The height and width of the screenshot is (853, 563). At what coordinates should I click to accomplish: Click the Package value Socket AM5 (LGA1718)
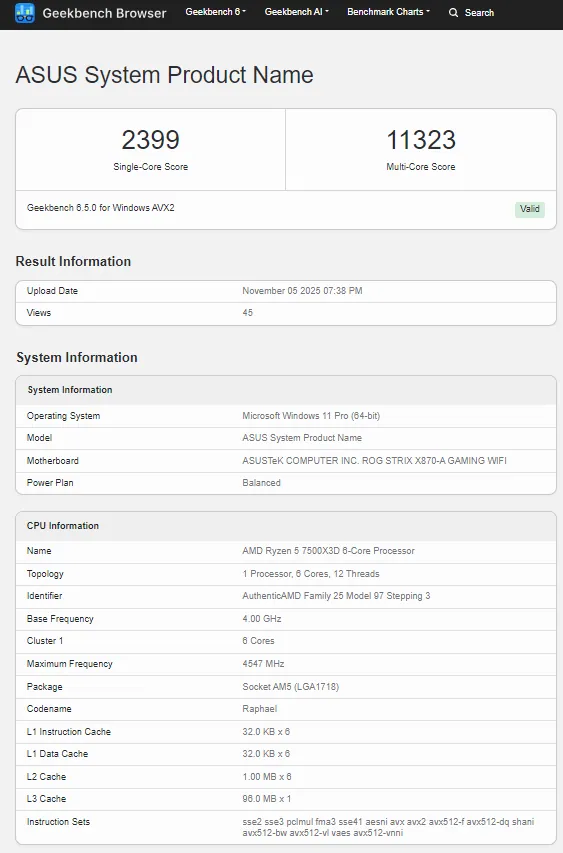290,687
